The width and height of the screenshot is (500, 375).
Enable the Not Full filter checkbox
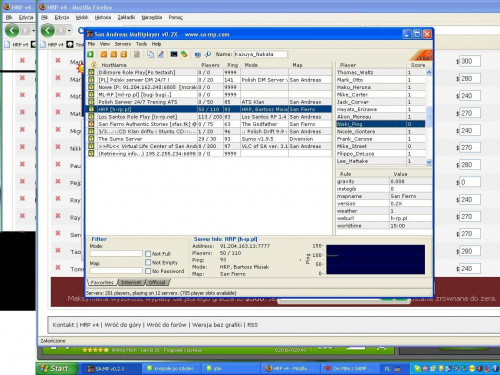tap(148, 254)
